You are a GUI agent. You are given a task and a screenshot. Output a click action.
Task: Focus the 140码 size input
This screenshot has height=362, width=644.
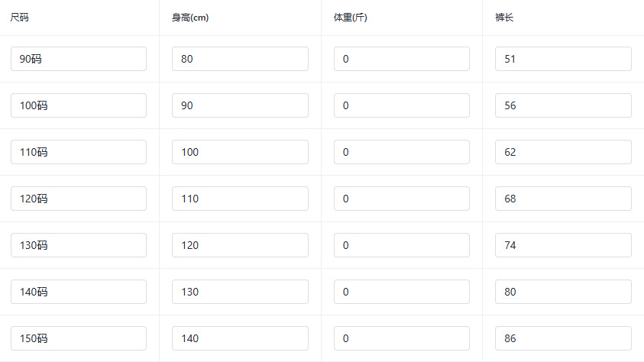tap(79, 292)
